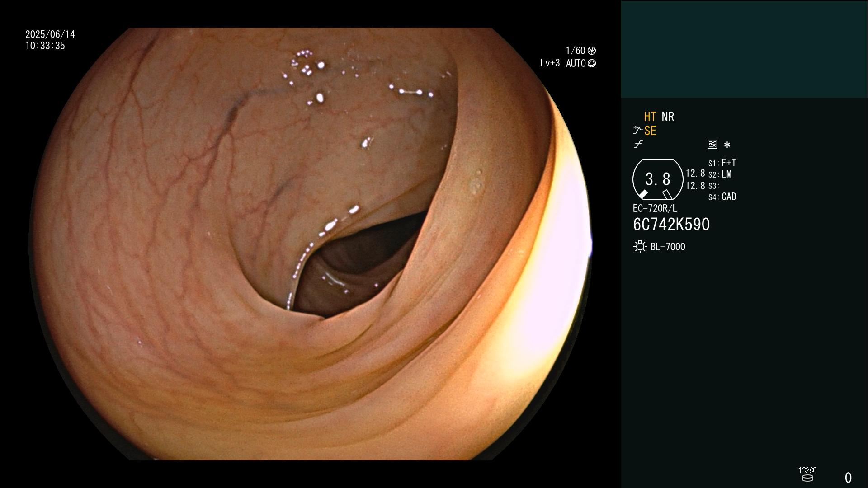Select the SE indicator
868x488 pixels.
[x=650, y=131]
